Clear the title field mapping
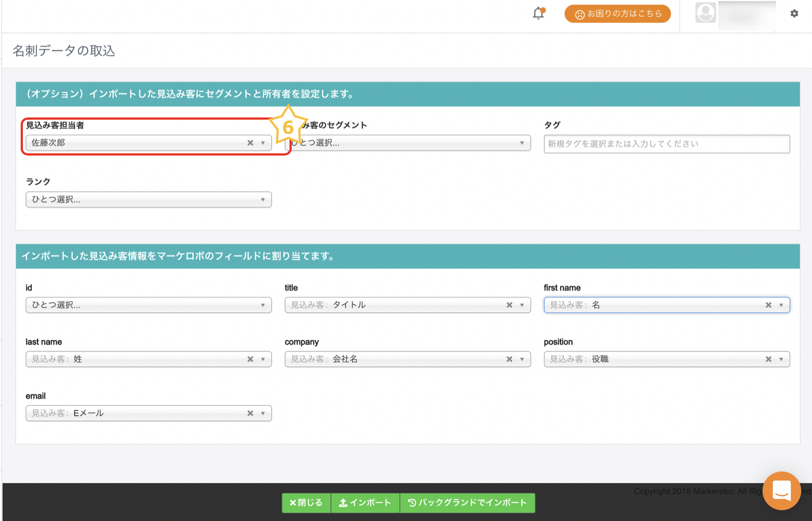Screen dimensions: 812x521 click(509, 305)
